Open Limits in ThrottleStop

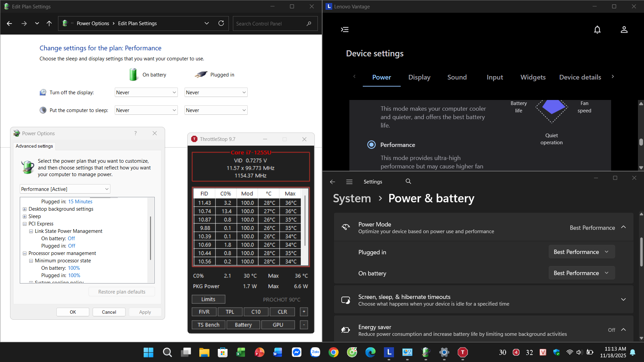[x=208, y=299]
